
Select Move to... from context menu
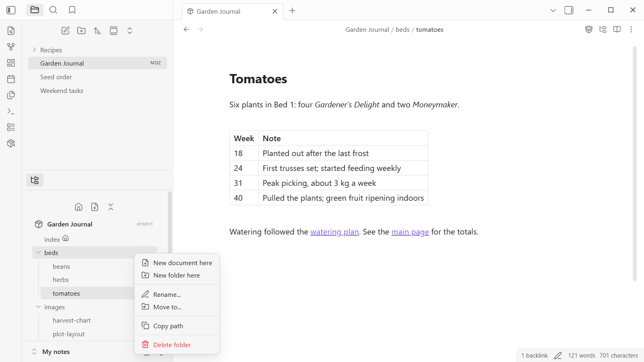[177, 307]
